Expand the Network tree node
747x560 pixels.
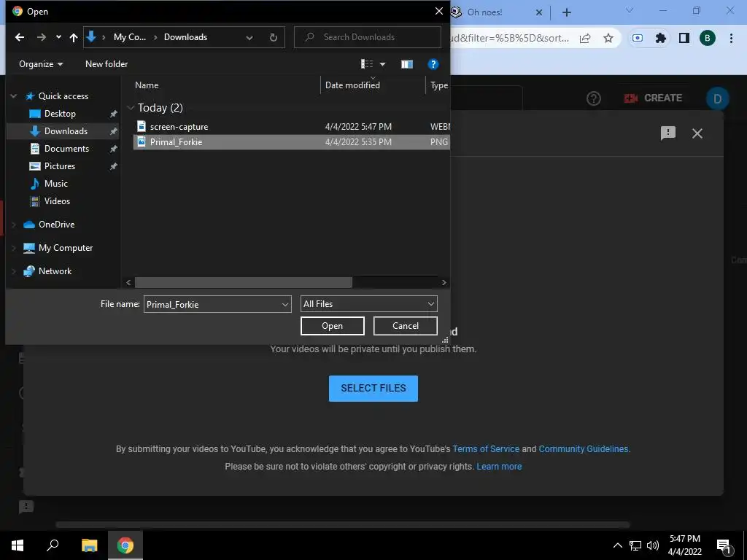[13, 271]
